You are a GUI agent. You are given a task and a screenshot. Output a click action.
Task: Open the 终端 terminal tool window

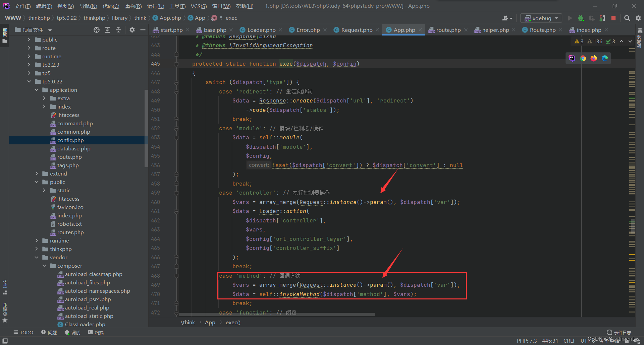point(96,332)
